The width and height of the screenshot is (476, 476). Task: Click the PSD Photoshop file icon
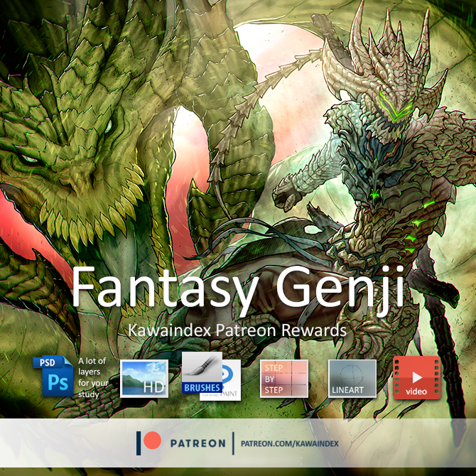(x=53, y=376)
